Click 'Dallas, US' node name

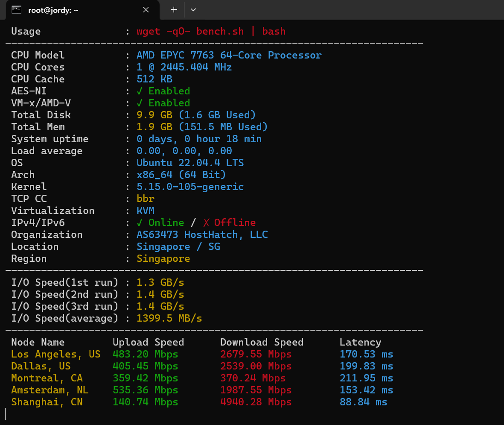pos(41,366)
